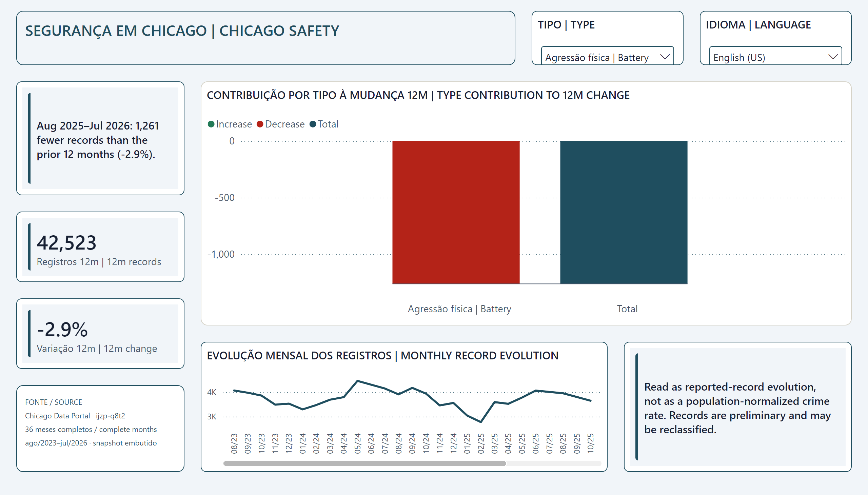This screenshot has width=868, height=495.
Task: Open the Tipo | Type dropdown chevron
Action: 664,57
